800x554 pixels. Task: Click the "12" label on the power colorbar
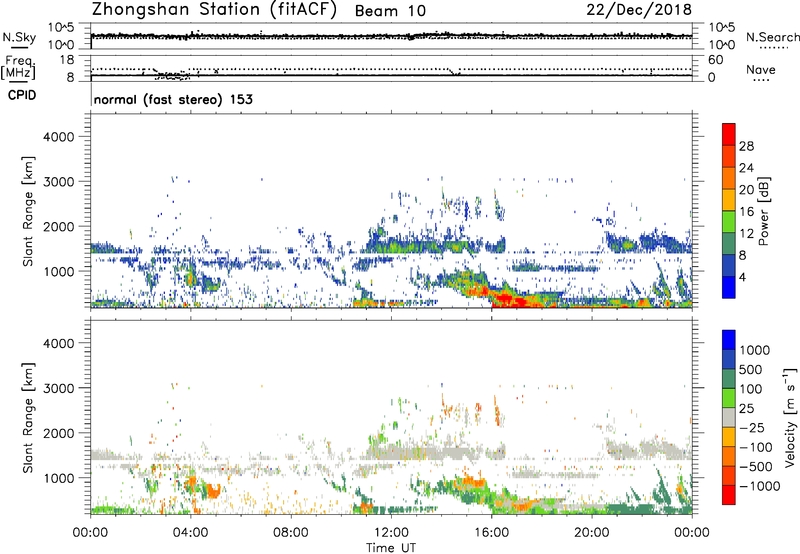(x=746, y=234)
